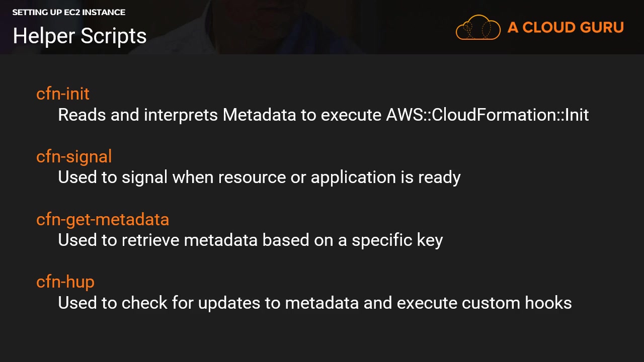Click 'AWS::CloudFormation::Init' text

[487, 115]
